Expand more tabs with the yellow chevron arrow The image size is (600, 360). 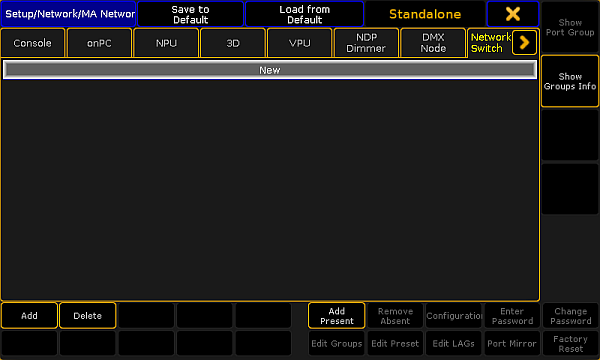click(524, 42)
